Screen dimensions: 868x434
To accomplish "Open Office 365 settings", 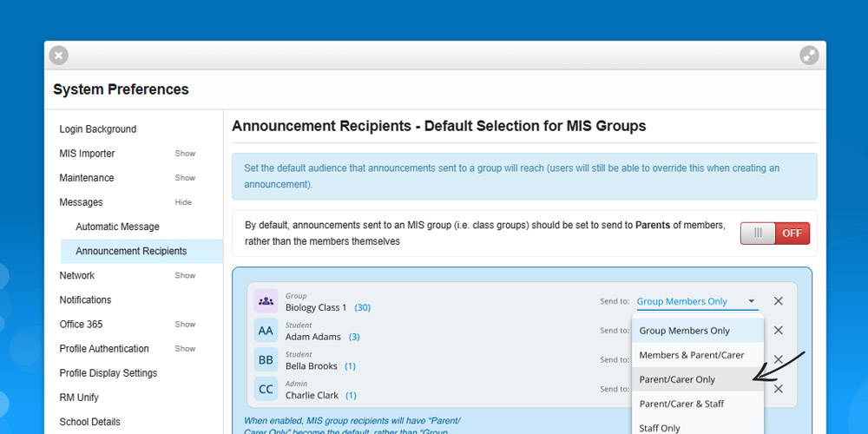I will [81, 324].
